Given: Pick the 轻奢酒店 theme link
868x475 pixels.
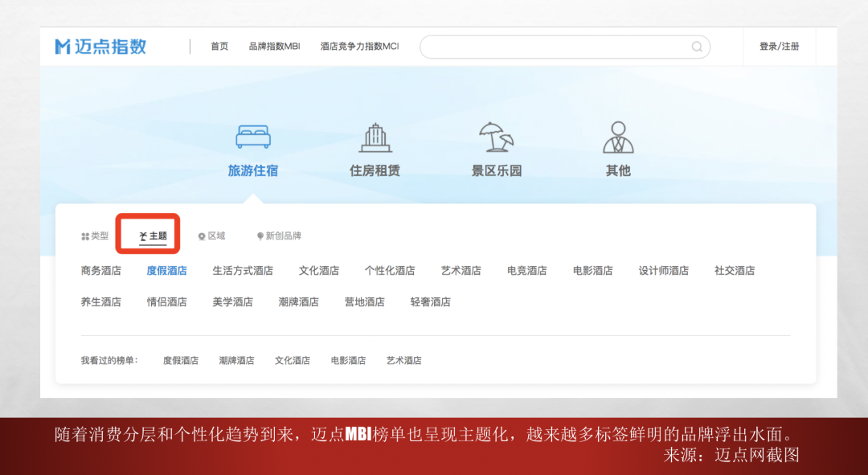Looking at the screenshot, I should [x=430, y=302].
